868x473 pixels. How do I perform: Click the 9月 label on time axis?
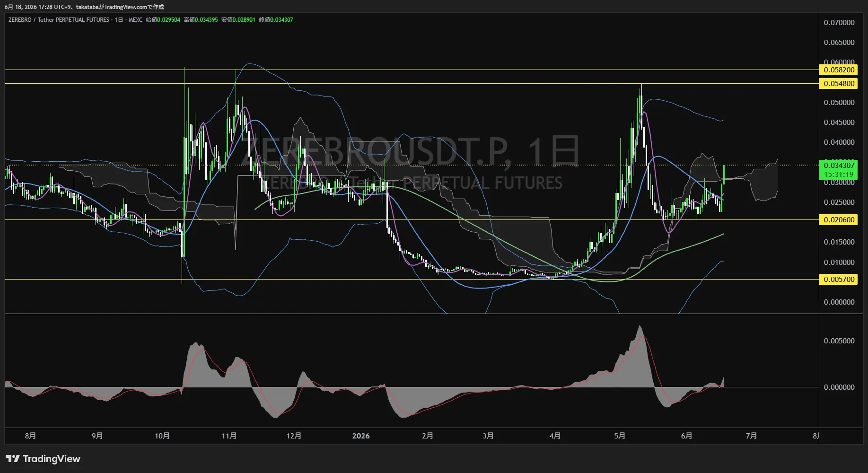tap(97, 436)
